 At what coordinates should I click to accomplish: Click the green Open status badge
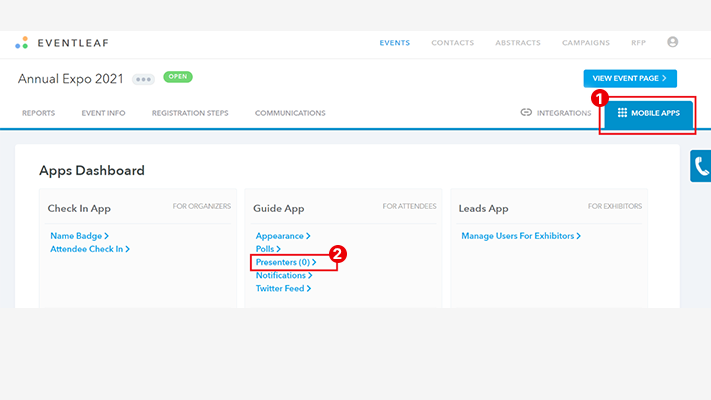point(178,77)
